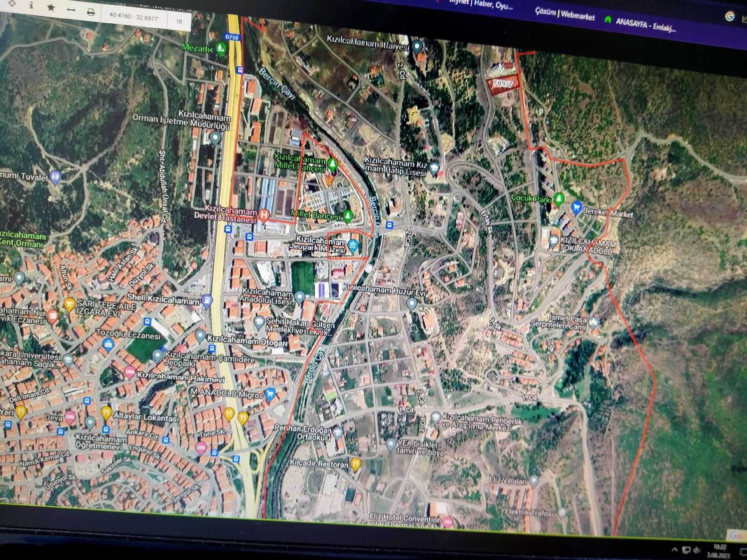Click the İsmet Paşa Serpmeleri Cami marker

click(x=593, y=322)
